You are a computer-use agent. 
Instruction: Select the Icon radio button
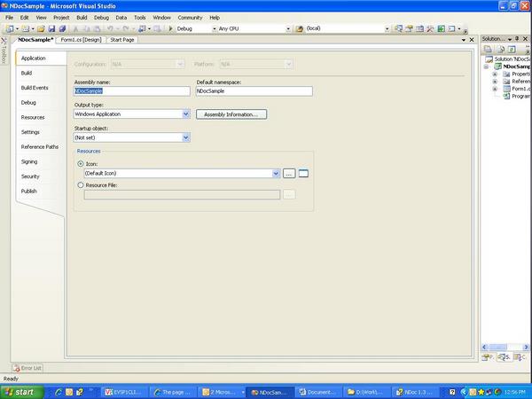[x=81, y=163]
